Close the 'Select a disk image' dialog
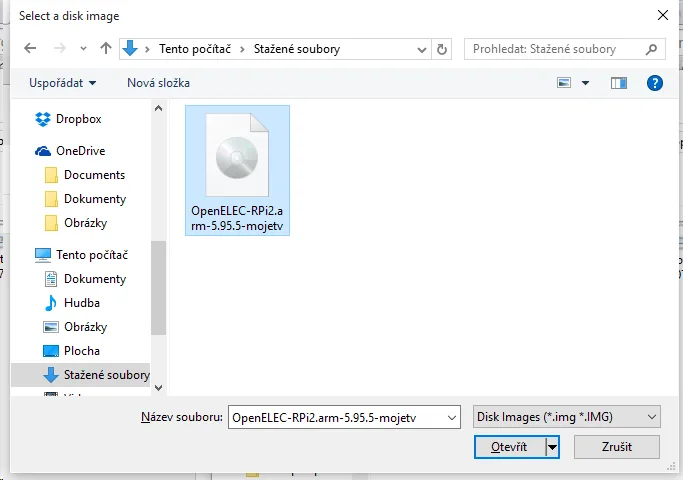The width and height of the screenshot is (683, 480). coord(663,15)
